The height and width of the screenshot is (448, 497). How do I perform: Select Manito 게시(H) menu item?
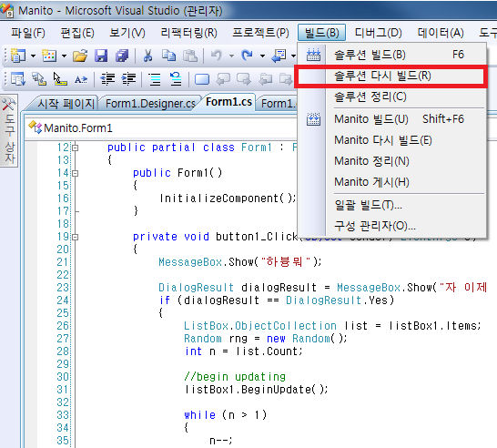[391, 182]
